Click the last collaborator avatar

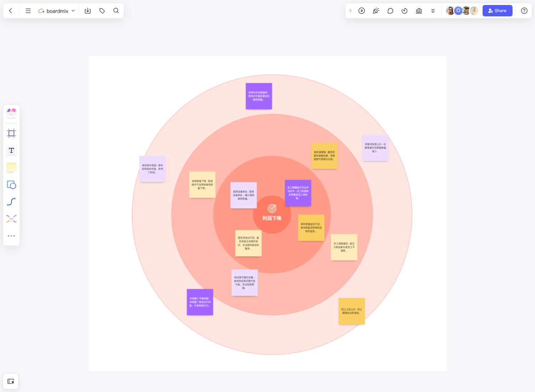tap(474, 11)
